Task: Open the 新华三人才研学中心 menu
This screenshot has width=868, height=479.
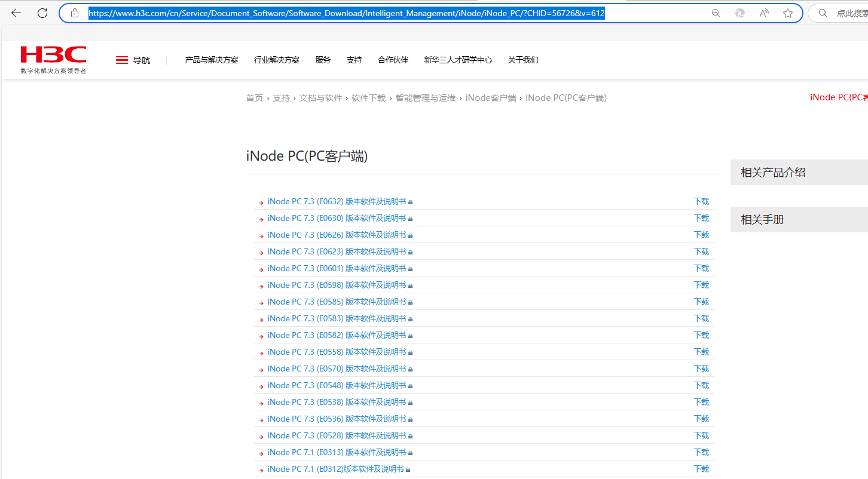Action: [x=458, y=60]
